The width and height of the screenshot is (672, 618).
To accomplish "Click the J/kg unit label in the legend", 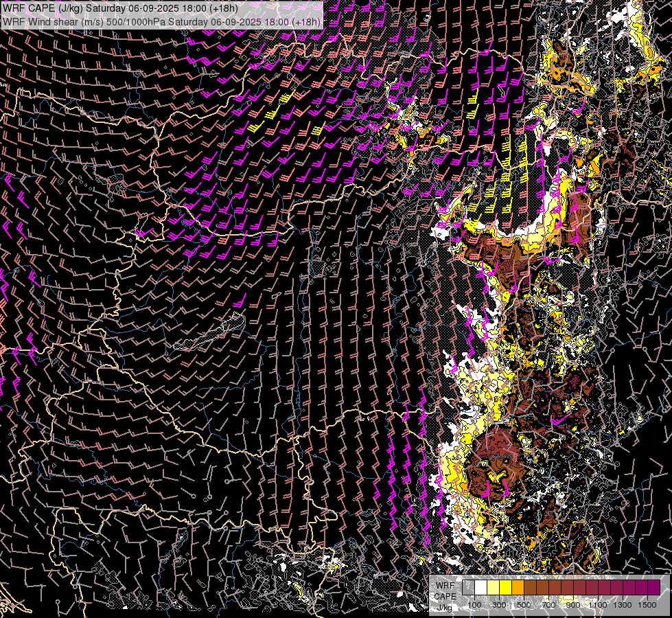I will (444, 608).
